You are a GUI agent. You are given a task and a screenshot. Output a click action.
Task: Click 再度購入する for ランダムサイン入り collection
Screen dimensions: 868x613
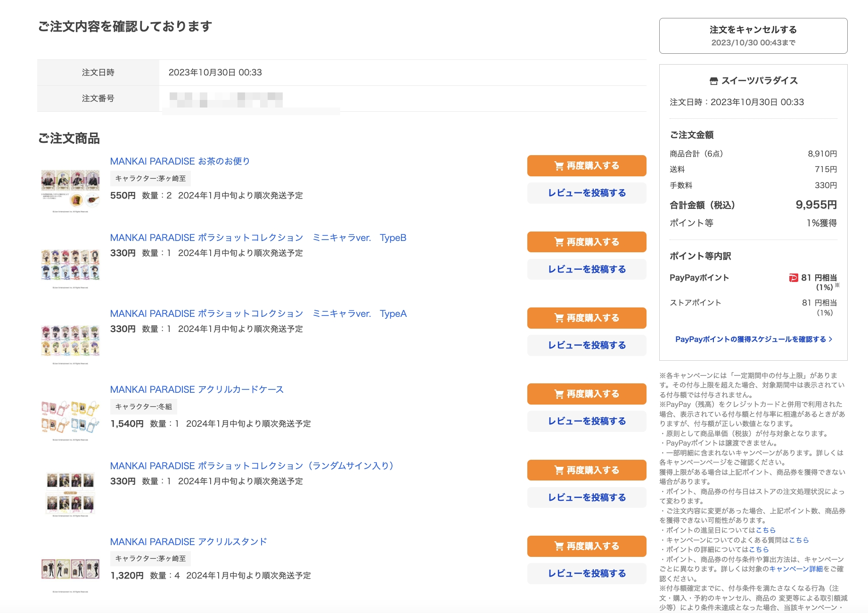coord(587,470)
